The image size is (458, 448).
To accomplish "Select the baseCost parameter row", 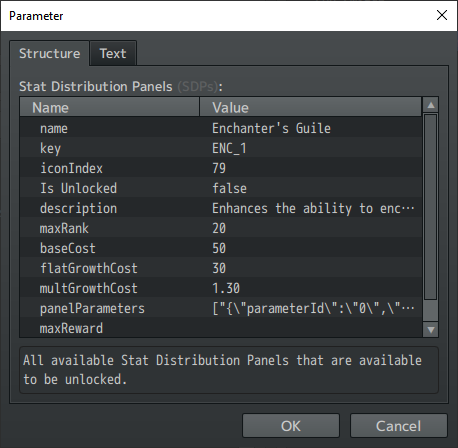I will coord(221,248).
